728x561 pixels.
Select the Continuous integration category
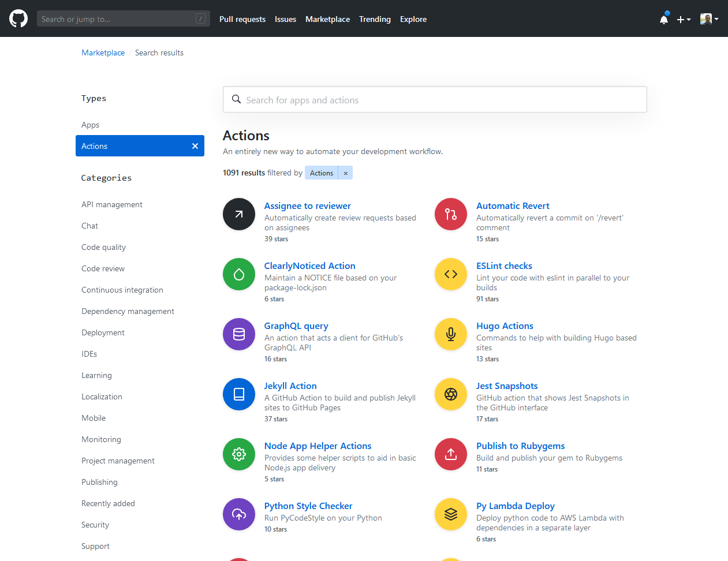122,290
